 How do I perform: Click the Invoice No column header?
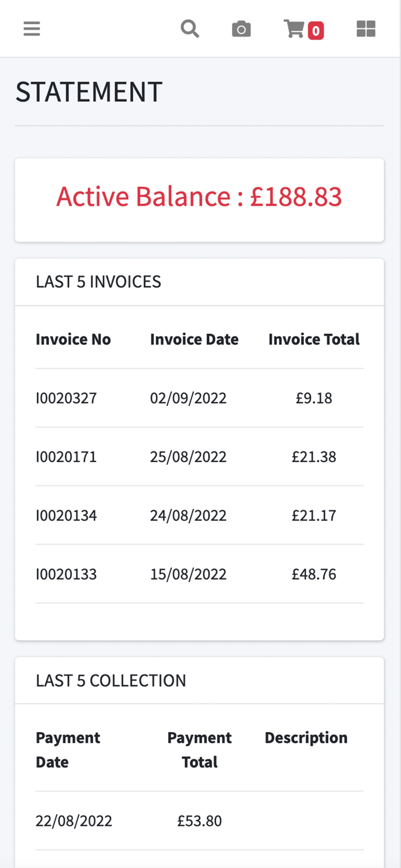click(x=73, y=339)
